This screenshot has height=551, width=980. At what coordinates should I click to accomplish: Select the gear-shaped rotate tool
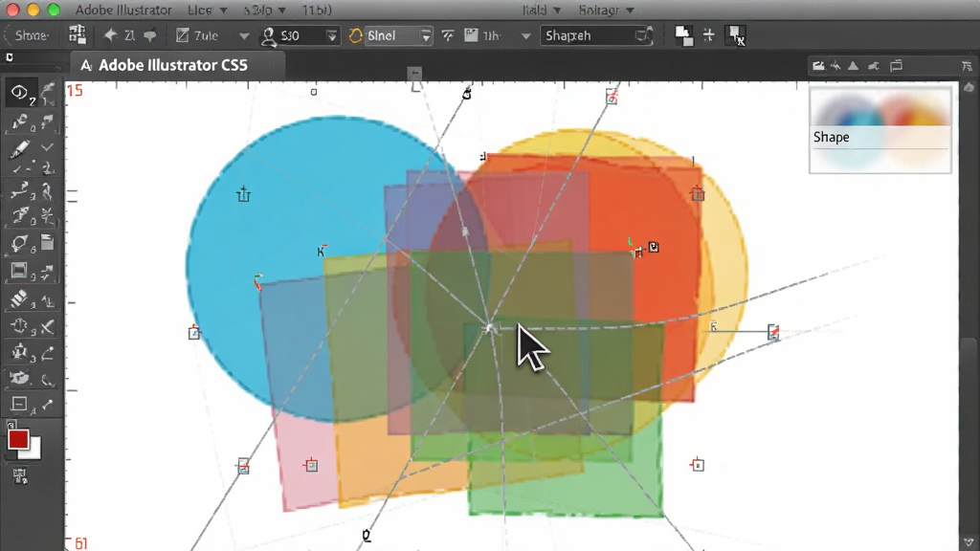[x=19, y=326]
